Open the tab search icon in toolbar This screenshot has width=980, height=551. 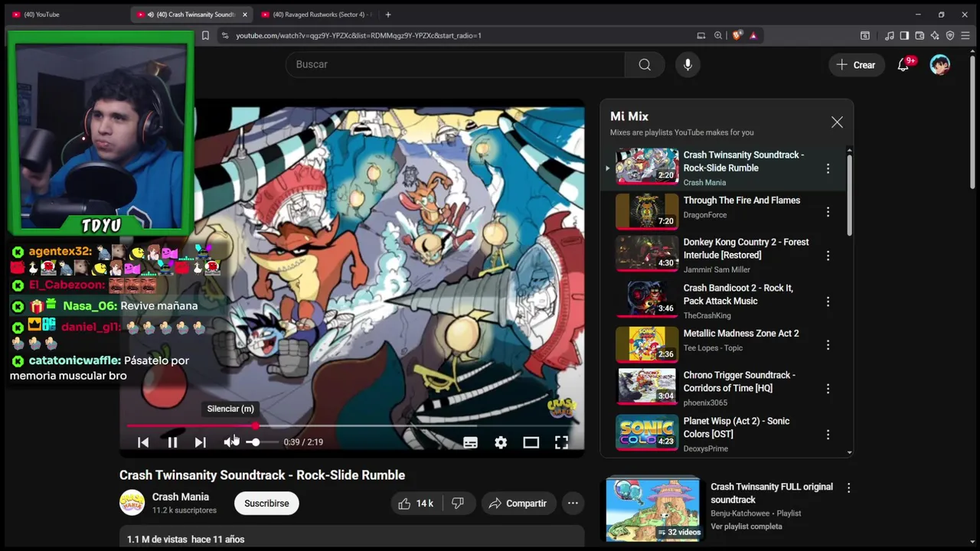tap(865, 35)
